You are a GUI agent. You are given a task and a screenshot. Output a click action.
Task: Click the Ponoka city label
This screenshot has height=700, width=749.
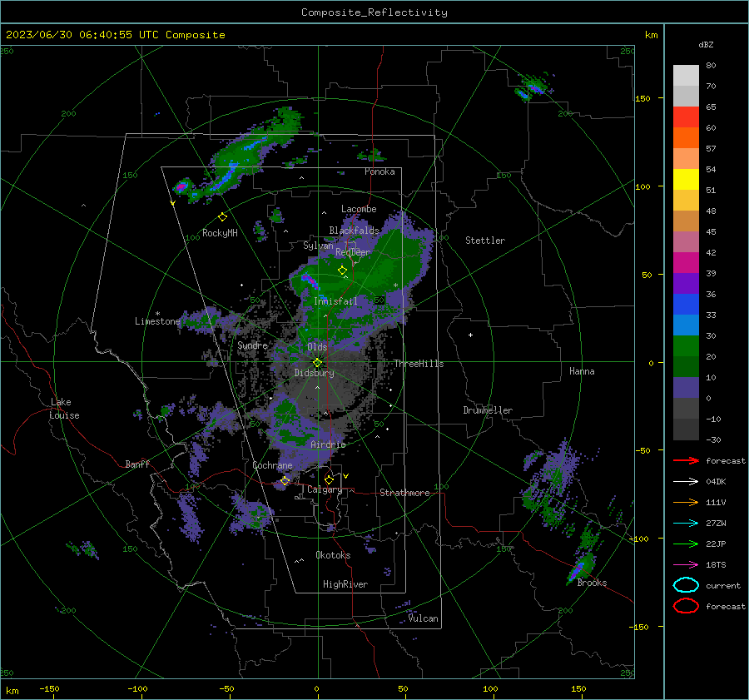click(379, 171)
